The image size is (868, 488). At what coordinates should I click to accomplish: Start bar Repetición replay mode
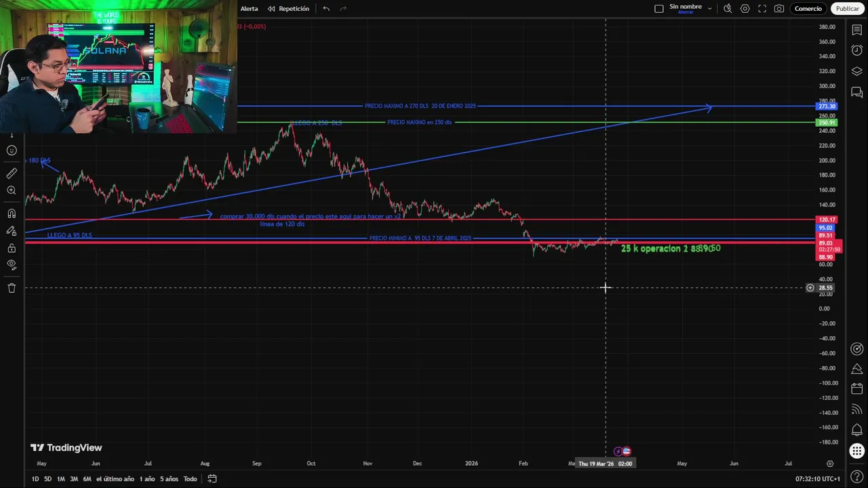pyautogui.click(x=288, y=9)
